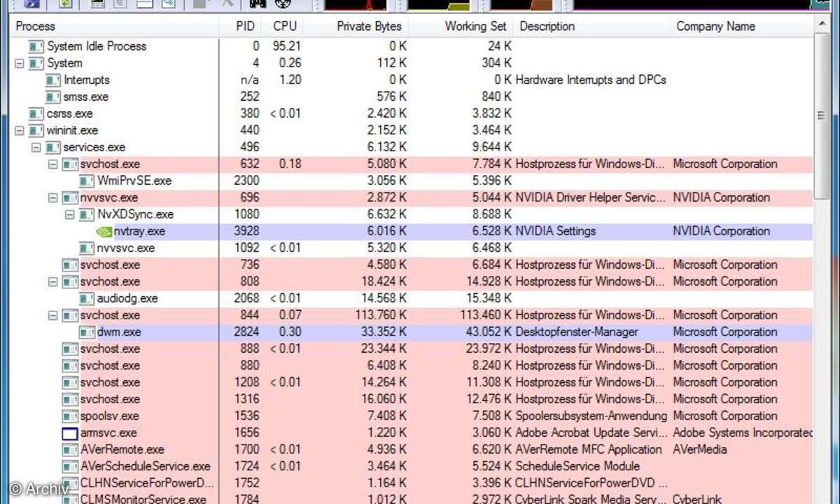The width and height of the screenshot is (840, 504).
Task: Click the services.exe process icon
Action: (53, 147)
